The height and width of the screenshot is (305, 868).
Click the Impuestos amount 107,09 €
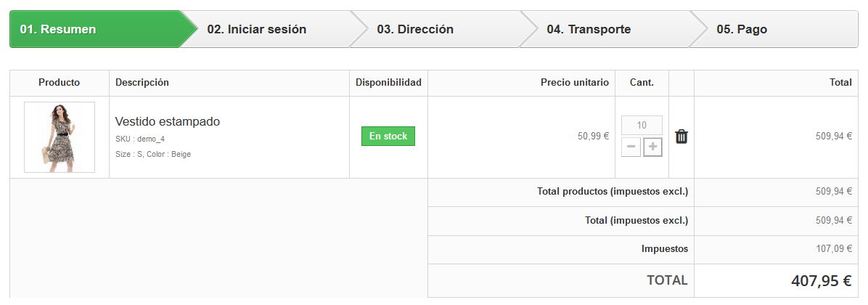click(833, 249)
